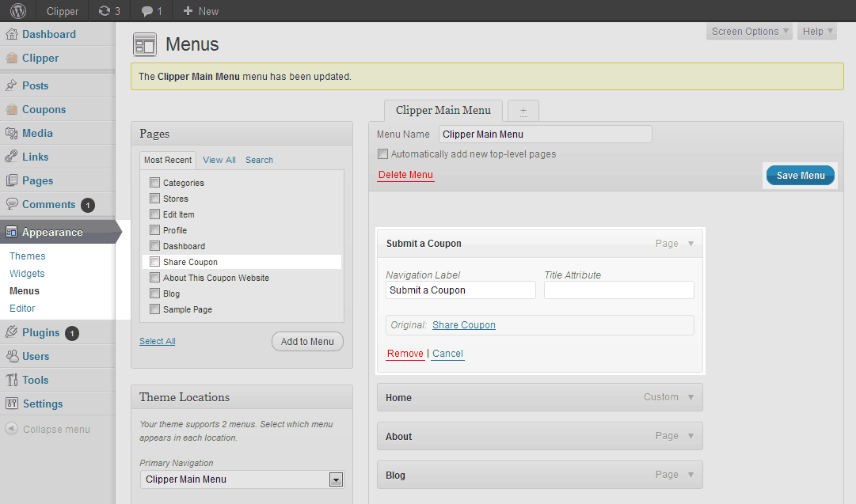The height and width of the screenshot is (504, 856).
Task: Open Dashboard via its house icon
Action: click(x=12, y=34)
